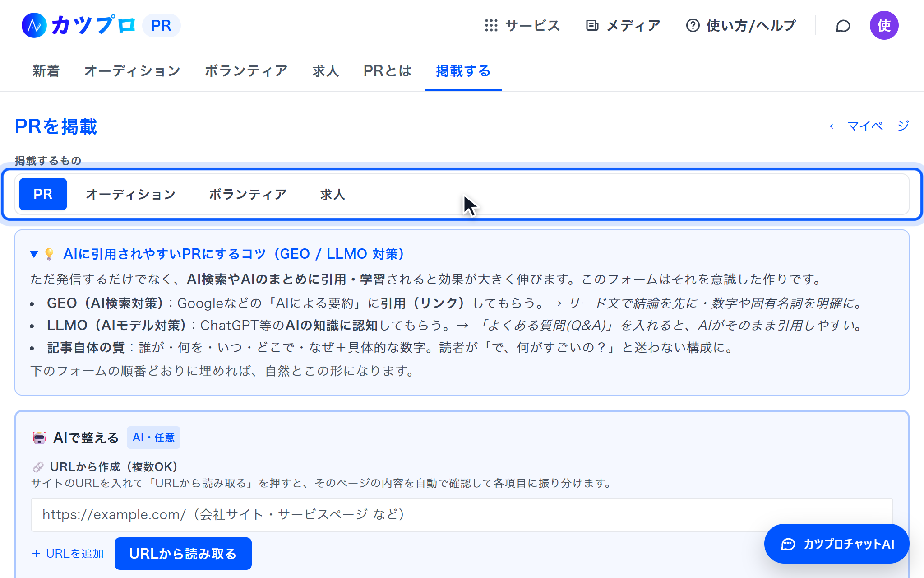Click the lightbulb icon in tips header
The height and width of the screenshot is (578, 924).
[x=49, y=254]
